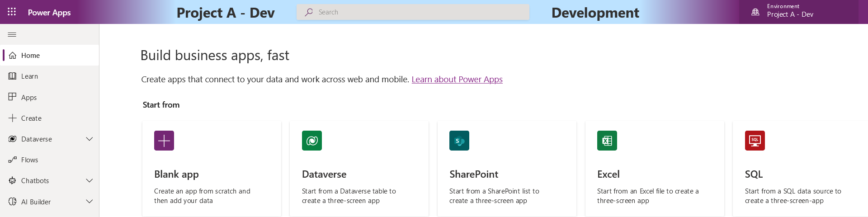This screenshot has width=868, height=217.
Task: Open AI Builder in the left navigation
Action: [x=50, y=202]
